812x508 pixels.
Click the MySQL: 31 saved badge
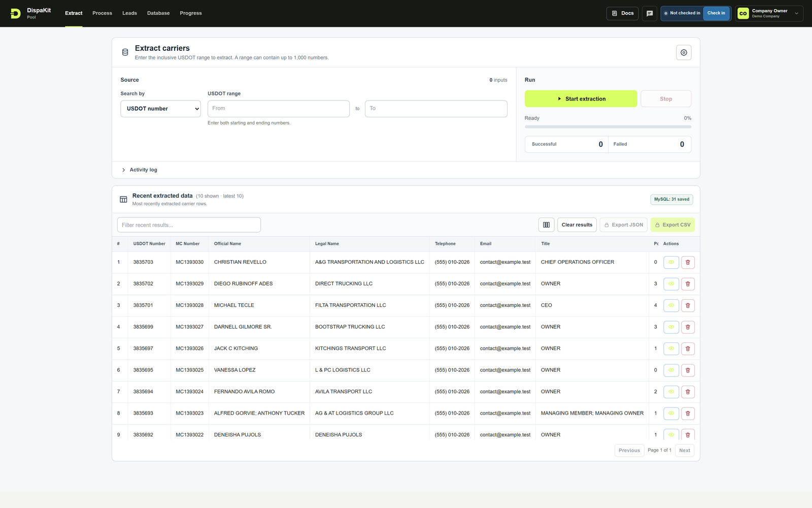point(671,199)
